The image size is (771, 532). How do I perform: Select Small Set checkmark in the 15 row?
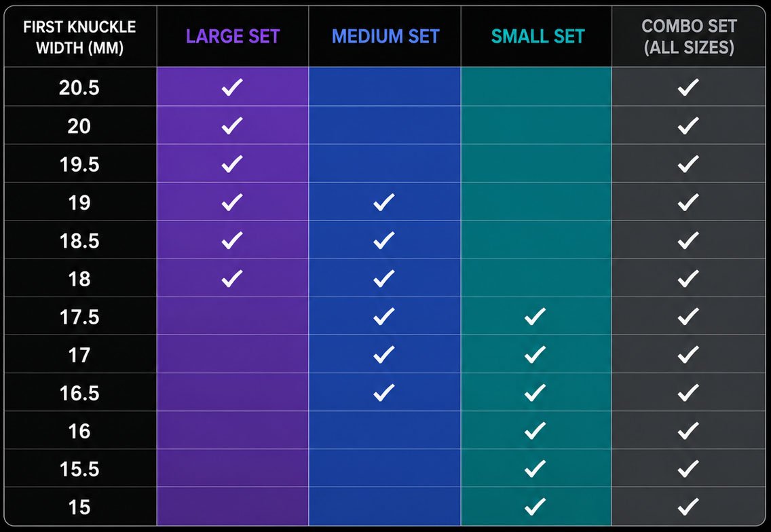click(535, 506)
